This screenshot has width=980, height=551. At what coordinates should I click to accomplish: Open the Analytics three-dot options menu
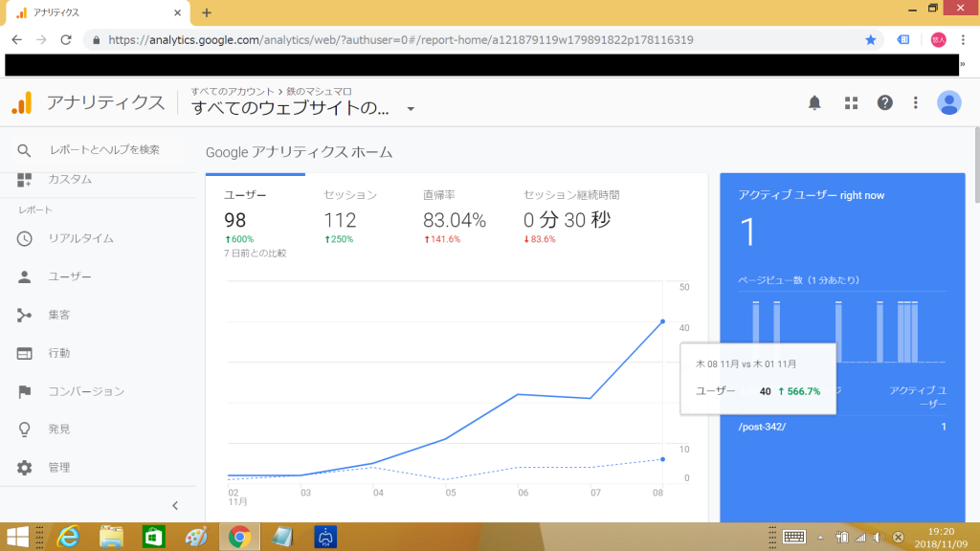pos(916,103)
